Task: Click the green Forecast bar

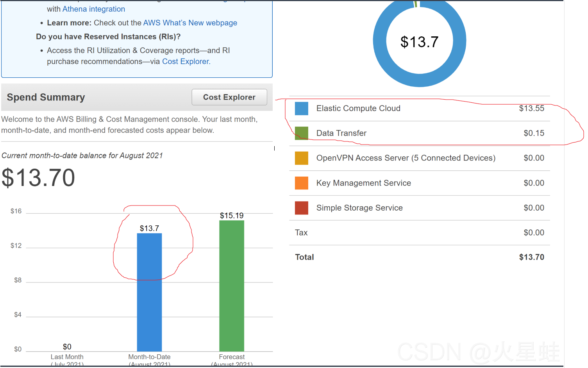Action: point(232,286)
